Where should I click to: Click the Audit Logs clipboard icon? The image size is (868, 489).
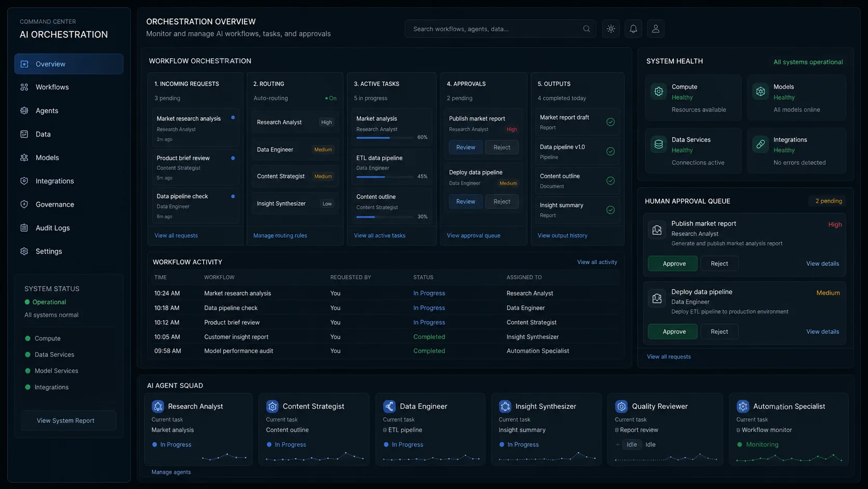24,228
